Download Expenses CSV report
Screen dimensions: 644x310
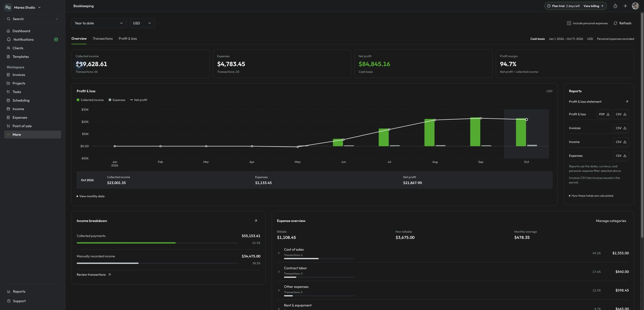[x=621, y=156]
